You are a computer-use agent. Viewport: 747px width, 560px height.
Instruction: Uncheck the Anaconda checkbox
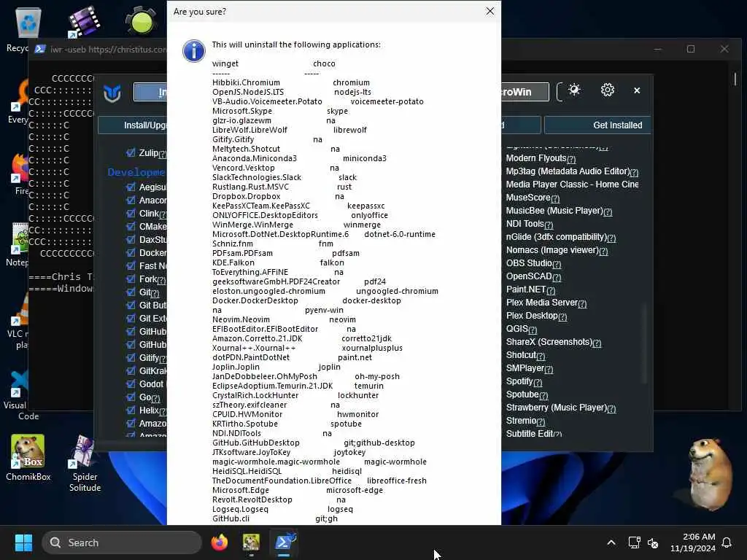click(131, 200)
